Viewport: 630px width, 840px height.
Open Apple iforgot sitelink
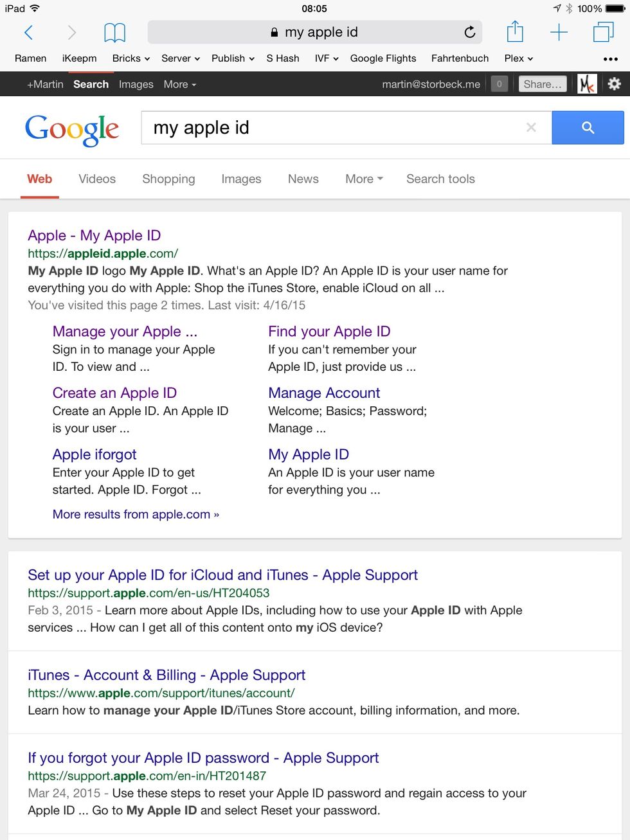click(94, 454)
